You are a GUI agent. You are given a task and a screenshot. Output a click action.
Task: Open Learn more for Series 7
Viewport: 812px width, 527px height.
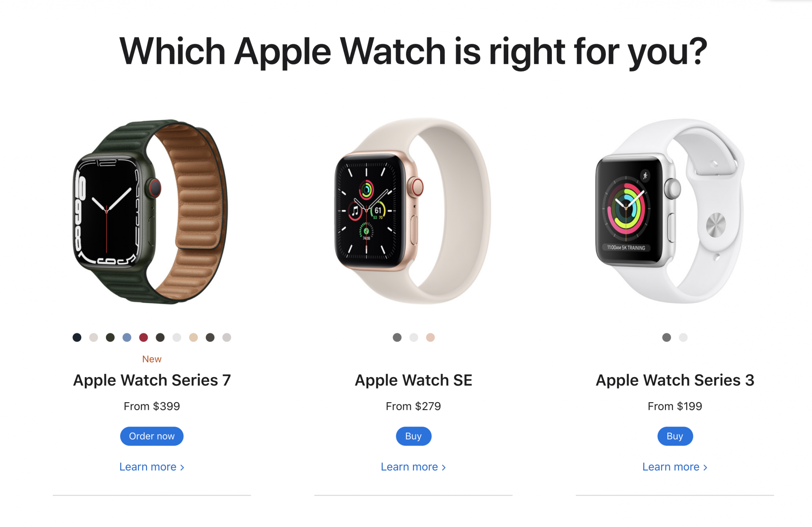[152, 467]
